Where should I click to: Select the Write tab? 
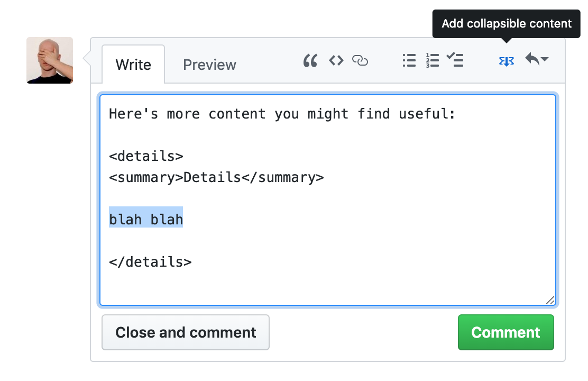tap(133, 64)
